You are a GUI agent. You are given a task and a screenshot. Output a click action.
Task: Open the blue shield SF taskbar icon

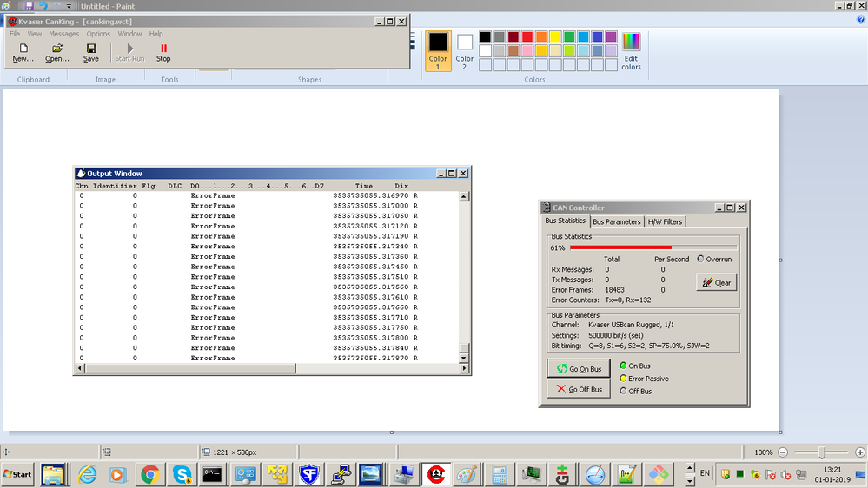point(309,474)
